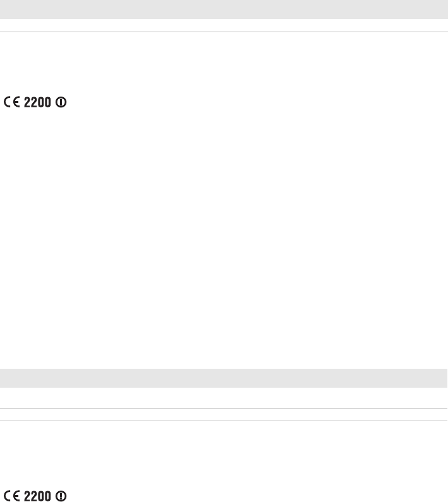The width and height of the screenshot is (448, 502).
Task: Click letter C of the first CE mark
Action: click(x=7, y=102)
